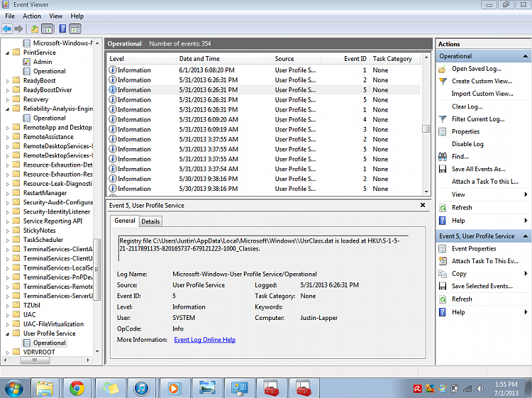Expand the TaskScheduler tree node
The image size is (532, 398).
pos(8,241)
